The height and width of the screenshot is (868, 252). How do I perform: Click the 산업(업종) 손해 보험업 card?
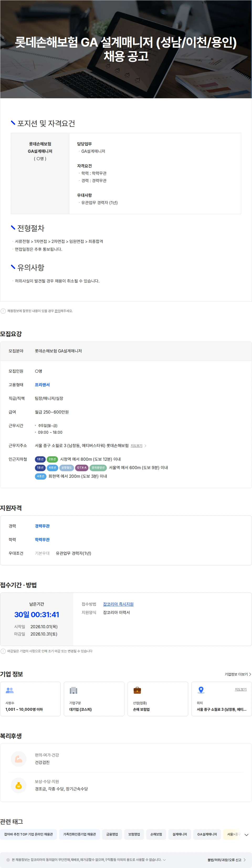pyautogui.click(x=158, y=699)
